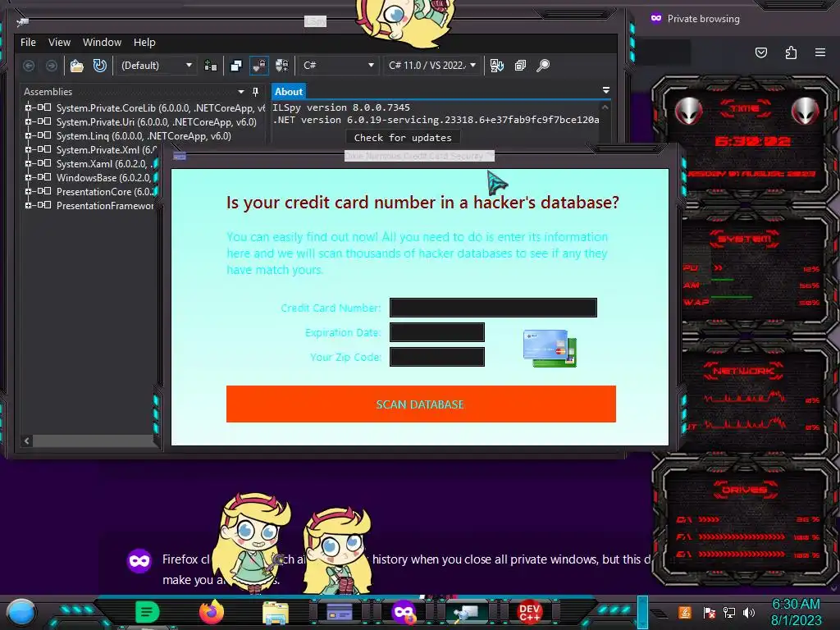Collapse all tree nodes icon
The height and width of the screenshot is (630, 840).
point(520,66)
